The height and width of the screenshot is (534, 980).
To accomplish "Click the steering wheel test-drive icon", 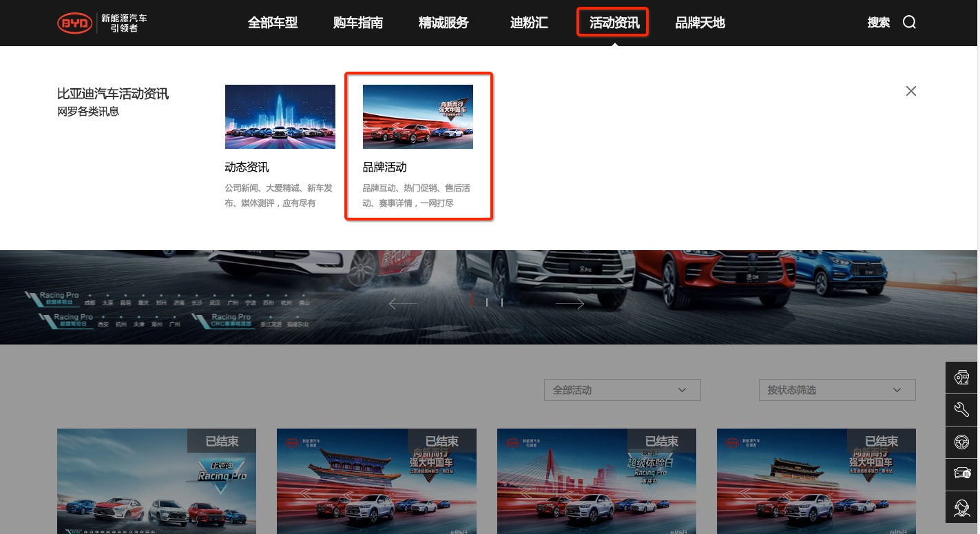I will [962, 442].
